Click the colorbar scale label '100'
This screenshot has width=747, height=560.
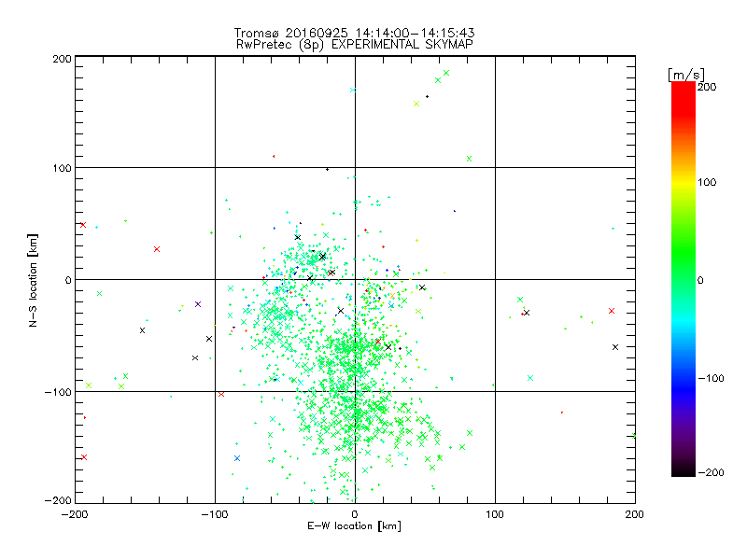(x=707, y=182)
